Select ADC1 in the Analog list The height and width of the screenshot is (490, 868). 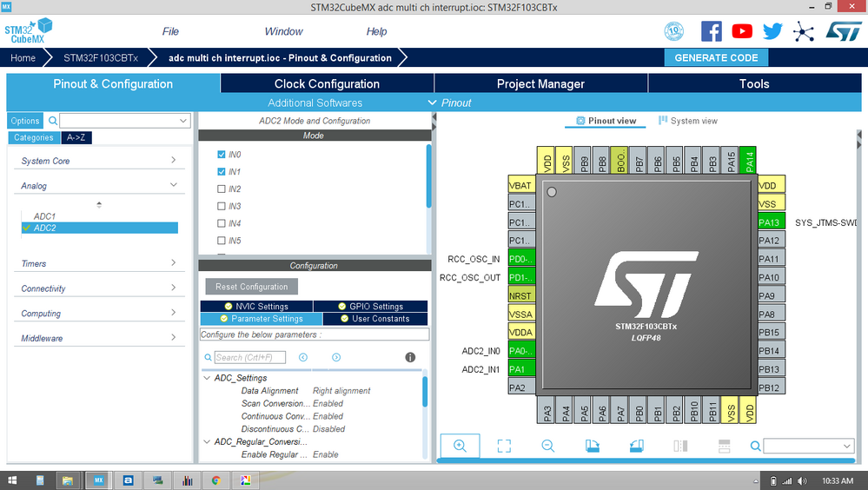pos(44,216)
